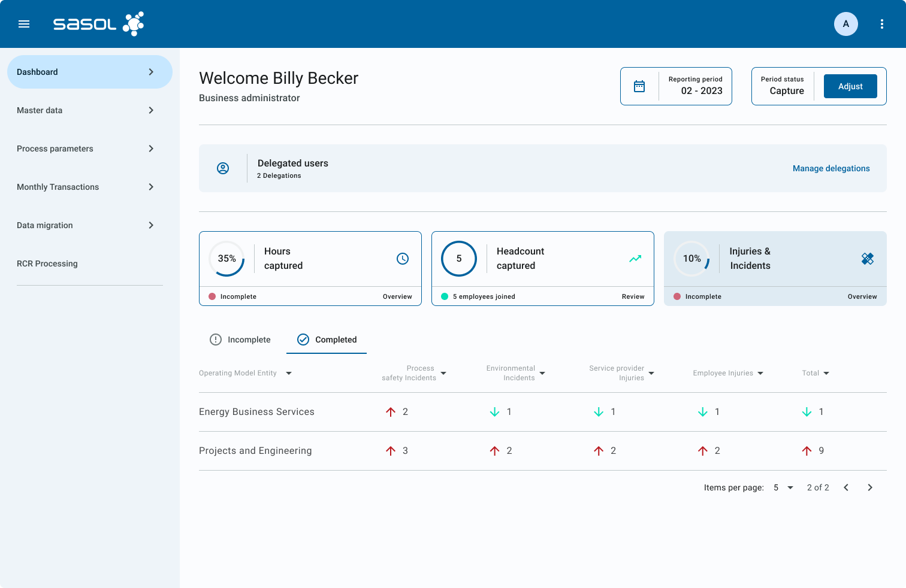
Task: Open the Operating Model Entity column filter
Action: (x=289, y=372)
